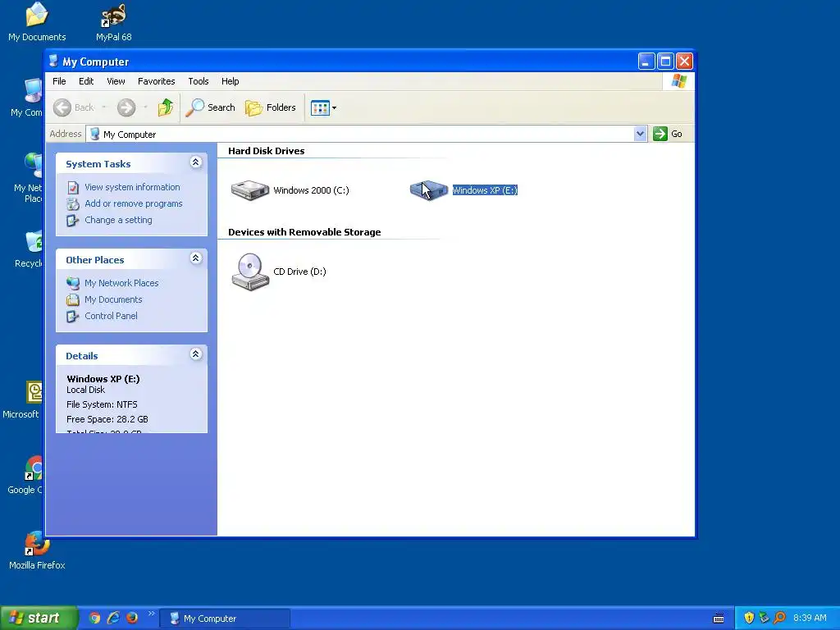Screen dimensions: 840x630
Task: Open the Edit menu
Action: [86, 81]
